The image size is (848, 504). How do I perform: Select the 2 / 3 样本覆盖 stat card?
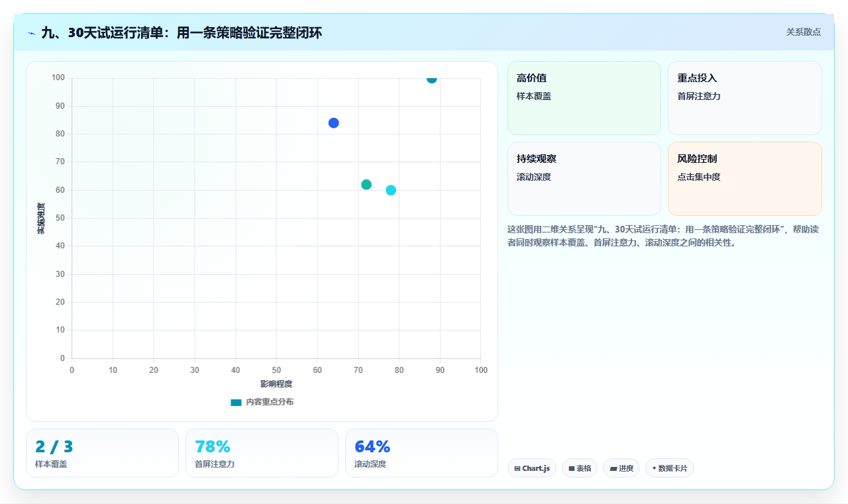102,453
